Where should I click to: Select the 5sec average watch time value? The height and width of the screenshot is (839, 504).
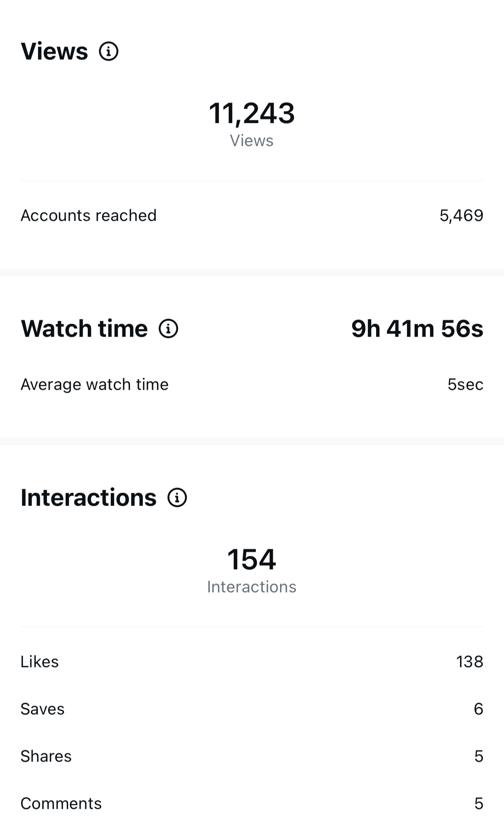tap(466, 384)
